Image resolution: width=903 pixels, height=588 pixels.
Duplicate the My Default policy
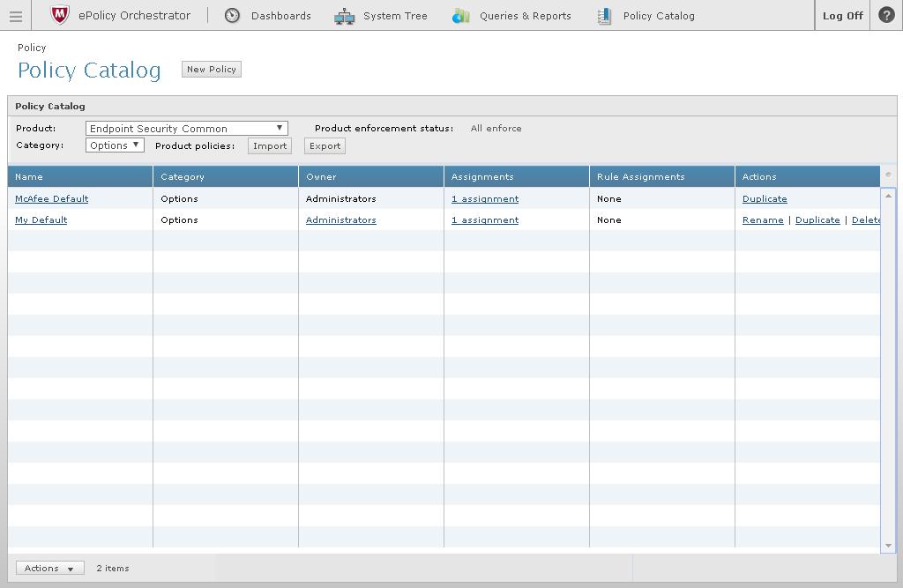pyautogui.click(x=817, y=220)
